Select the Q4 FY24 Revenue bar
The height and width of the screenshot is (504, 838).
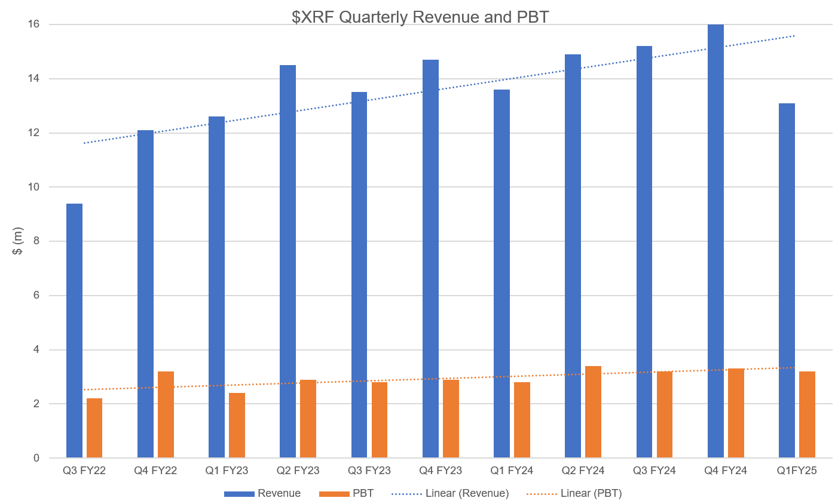[715, 241]
